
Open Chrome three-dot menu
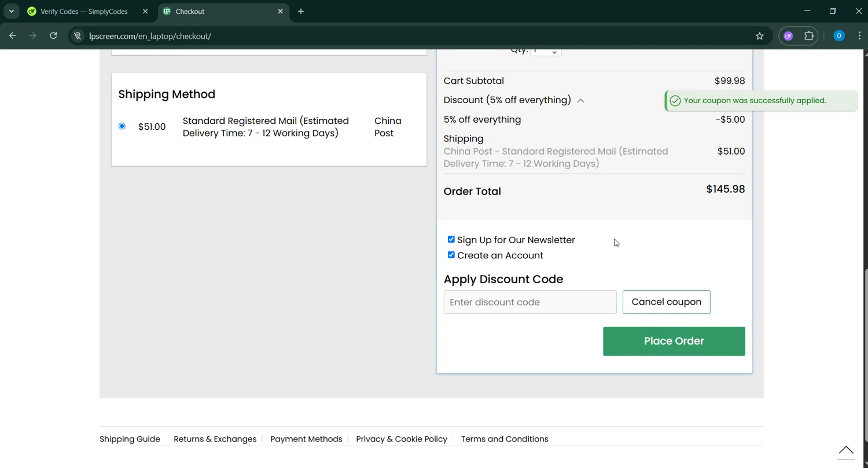tap(859, 36)
